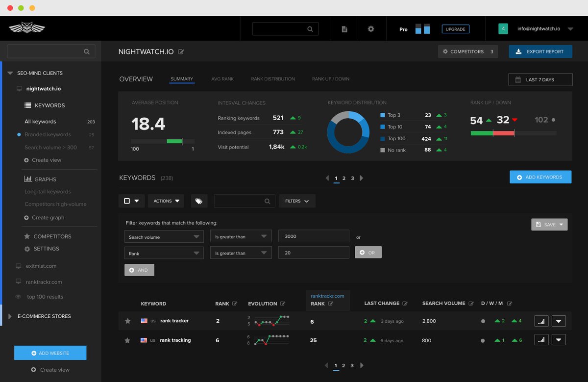Click the COMPETITORS 3 button in header
This screenshot has width=588, height=382.
[468, 51]
